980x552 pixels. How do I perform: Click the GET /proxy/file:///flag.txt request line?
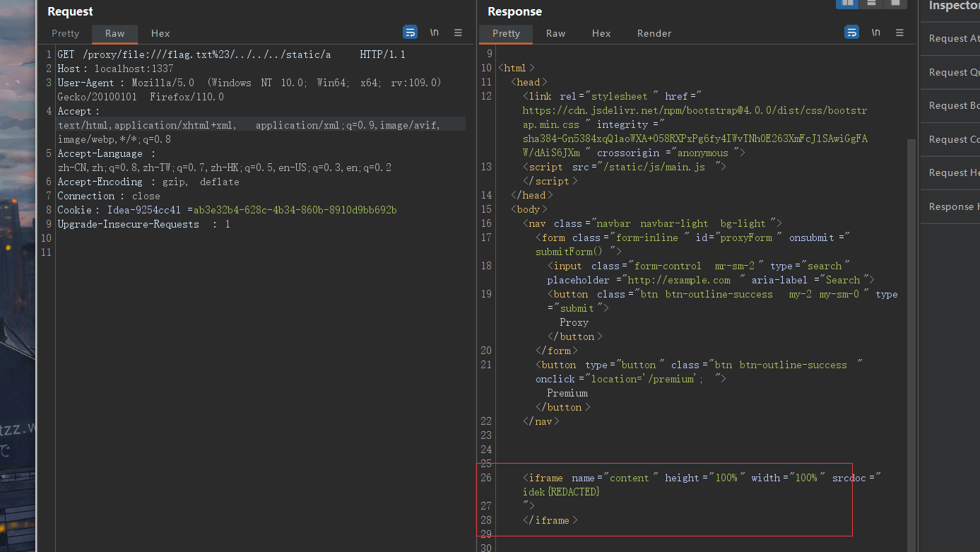232,54
